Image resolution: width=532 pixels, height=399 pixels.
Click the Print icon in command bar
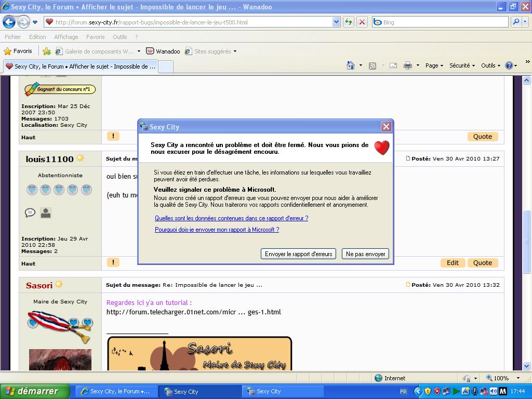408,65
